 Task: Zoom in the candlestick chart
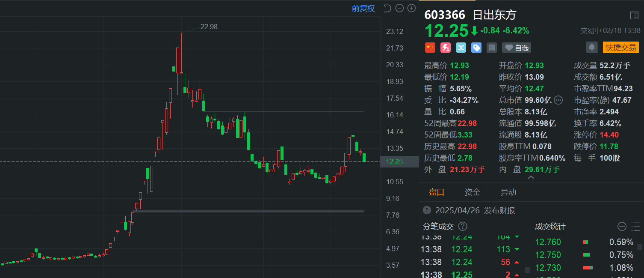[411, 8]
